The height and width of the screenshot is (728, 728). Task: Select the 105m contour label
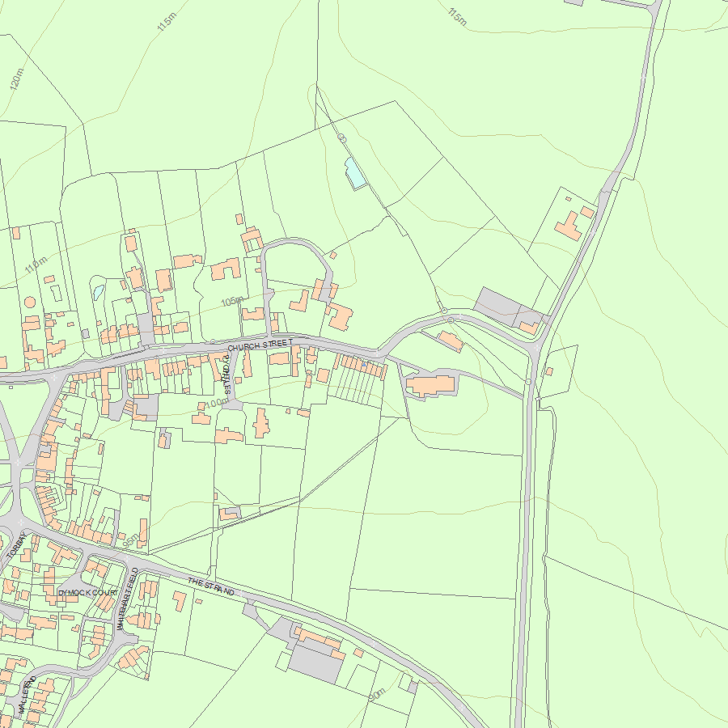[x=231, y=302]
